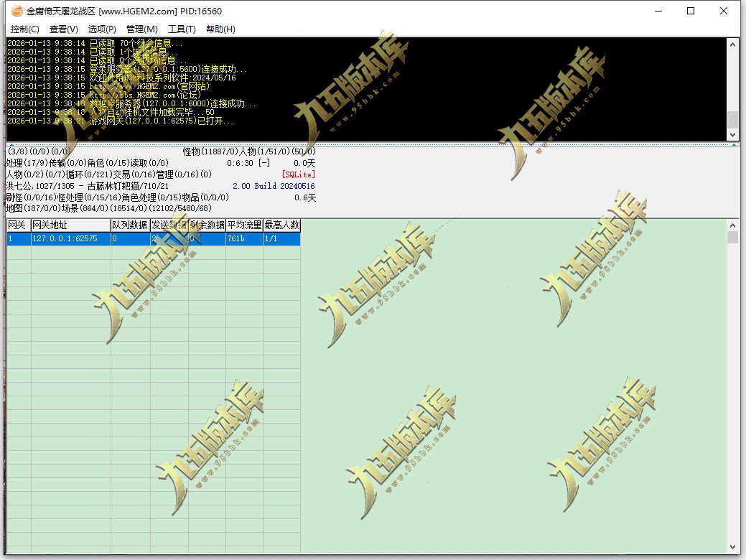Screen dimensions: 746x560
Task: Open the 控制(C) menu
Action: pos(24,29)
